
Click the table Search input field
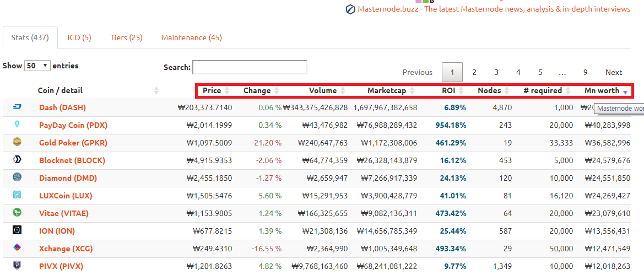tap(250, 67)
